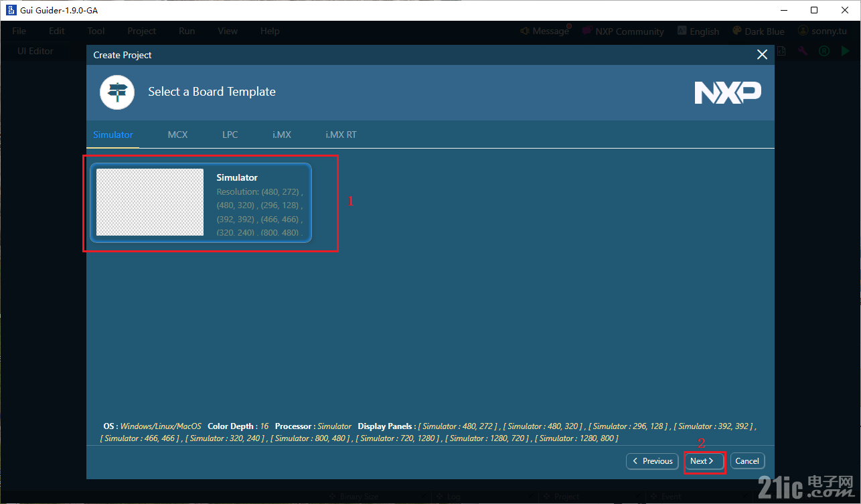Click the green play simulator icon
This screenshot has width=861, height=504.
[x=845, y=51]
